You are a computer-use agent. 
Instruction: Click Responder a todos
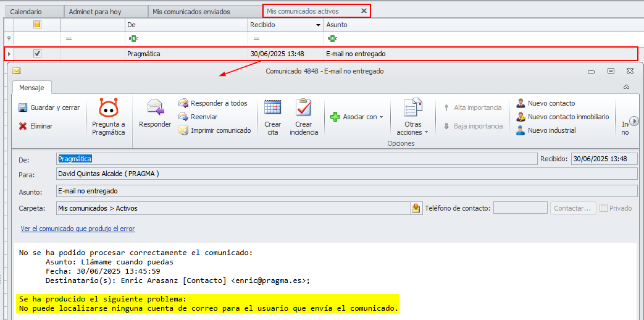click(x=213, y=103)
